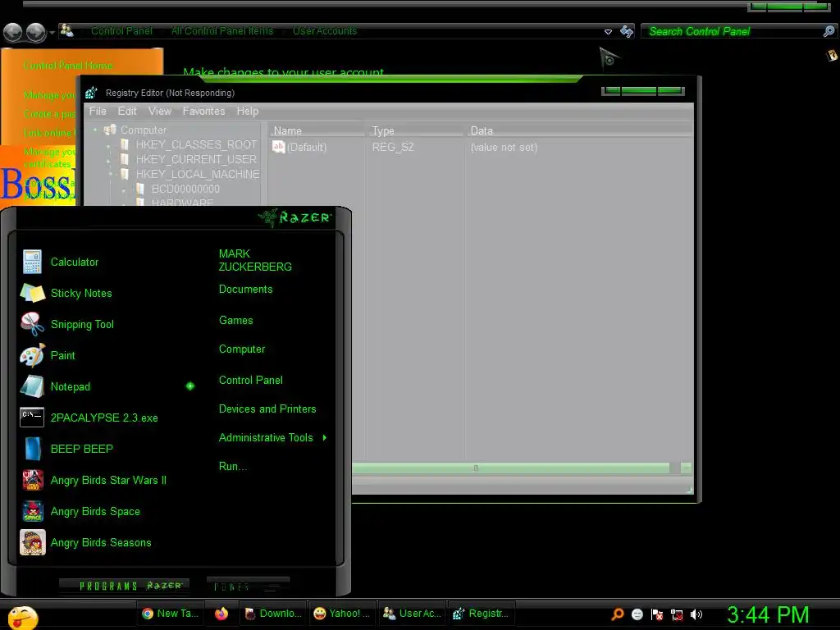Expand BCD00000000 registry key
Screen dimensions: 840x630
click(124, 189)
